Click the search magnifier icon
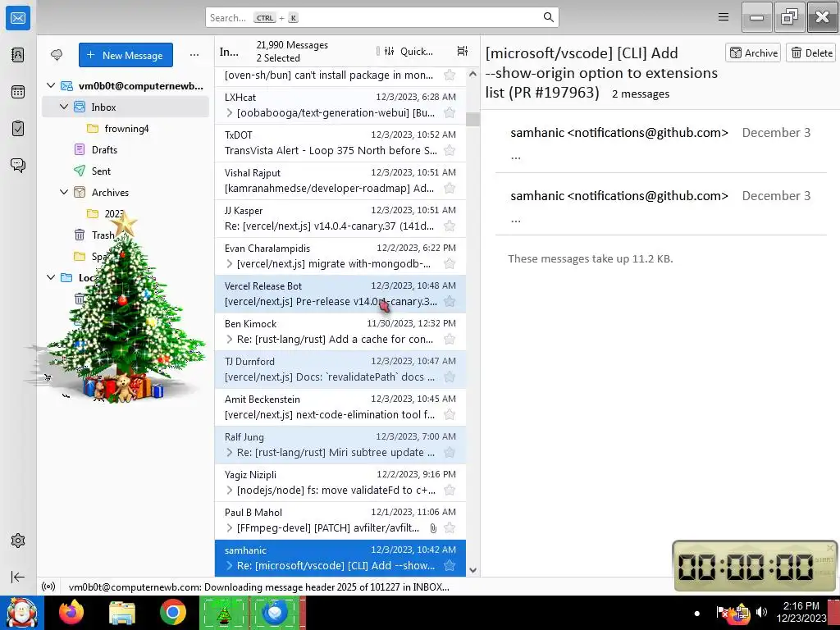This screenshot has height=630, width=840. 548,17
